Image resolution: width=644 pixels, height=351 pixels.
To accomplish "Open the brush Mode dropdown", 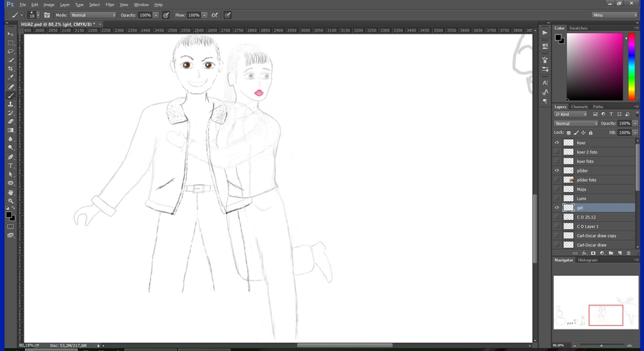I will point(93,15).
